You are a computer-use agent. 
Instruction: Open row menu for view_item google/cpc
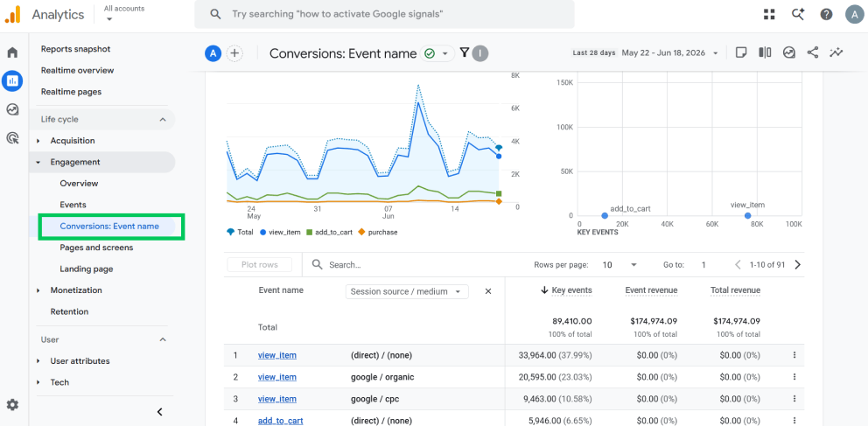coord(794,399)
